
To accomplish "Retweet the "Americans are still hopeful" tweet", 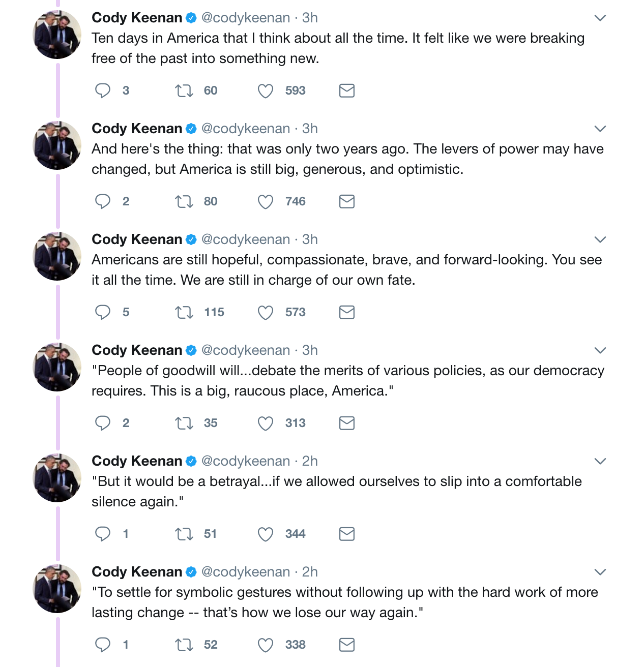I will 184,312.
